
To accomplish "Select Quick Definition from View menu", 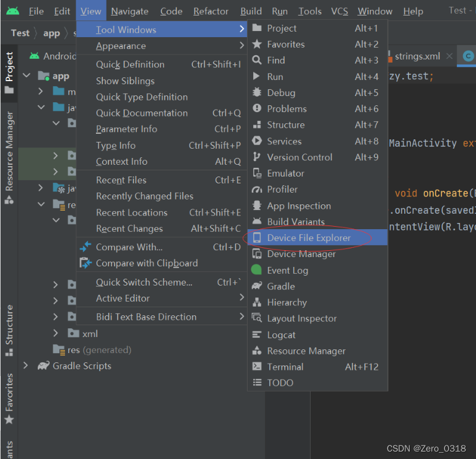I will click(162, 64).
